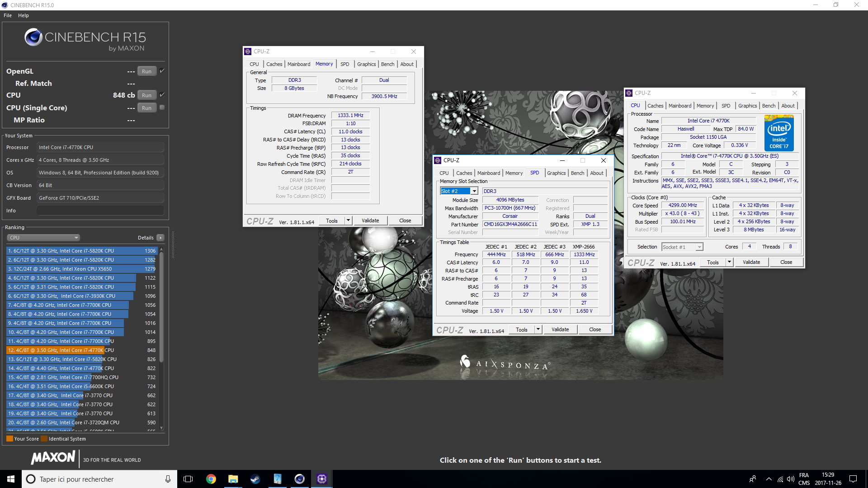The width and height of the screenshot is (868, 488).
Task: Open the Help menu
Action: click(24, 15)
